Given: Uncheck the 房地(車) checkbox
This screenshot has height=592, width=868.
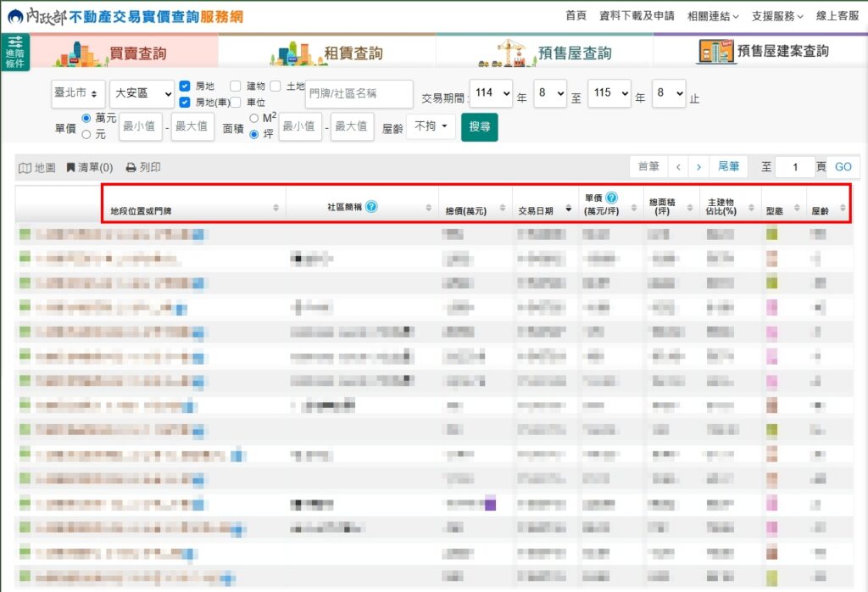Looking at the screenshot, I should (x=185, y=103).
